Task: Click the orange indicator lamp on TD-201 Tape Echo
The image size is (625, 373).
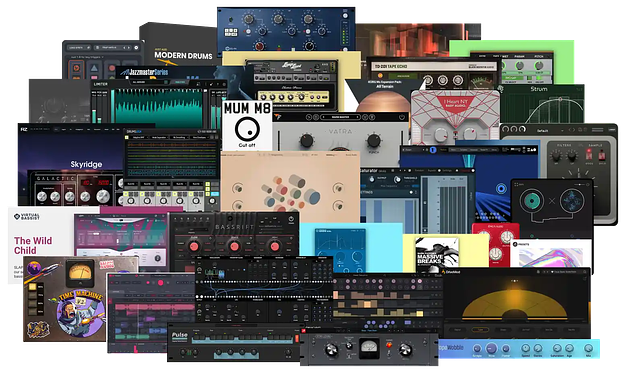Action: (x=380, y=75)
